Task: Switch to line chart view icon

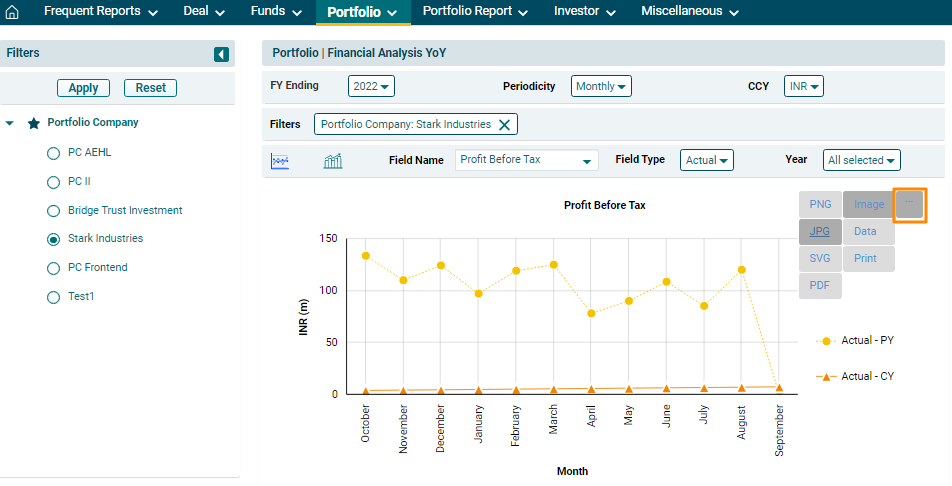Action: point(280,161)
